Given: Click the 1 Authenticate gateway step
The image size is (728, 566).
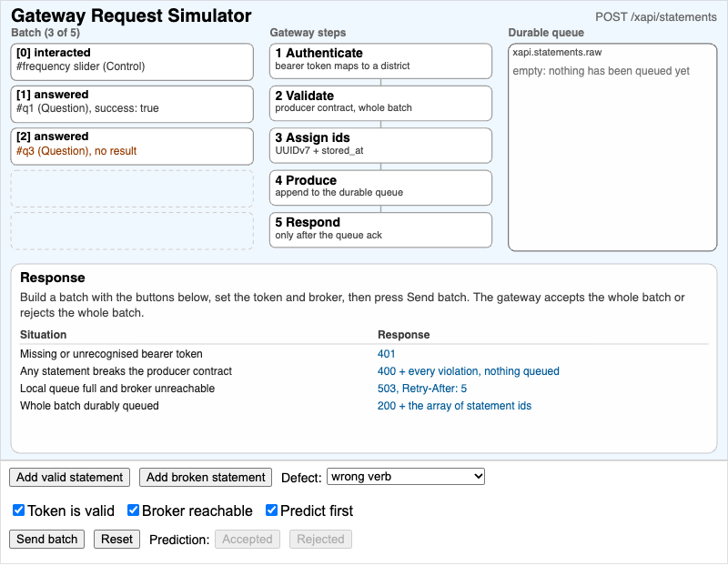Looking at the screenshot, I should tap(380, 61).
